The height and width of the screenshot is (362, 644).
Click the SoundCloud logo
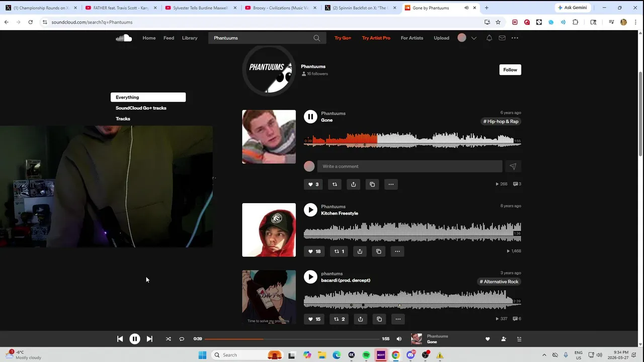pyautogui.click(x=124, y=38)
